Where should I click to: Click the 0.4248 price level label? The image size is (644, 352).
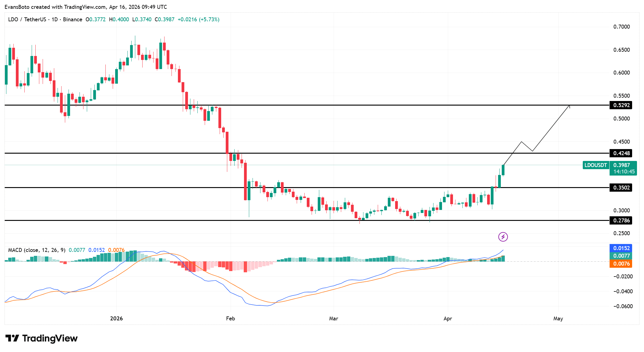coord(621,153)
